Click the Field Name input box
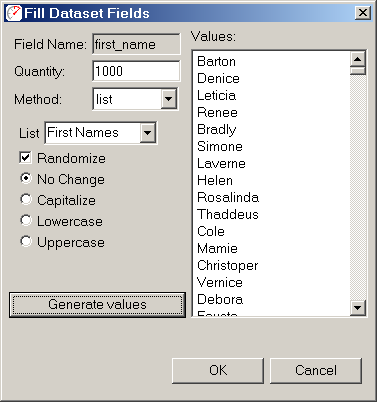Viewport: 377px width, 402px height. coord(136,44)
